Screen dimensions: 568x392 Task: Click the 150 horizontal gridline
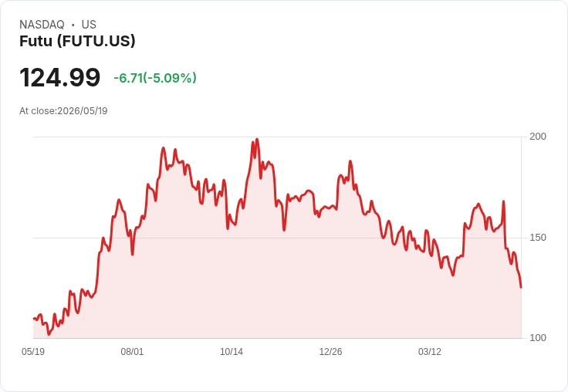click(x=277, y=238)
